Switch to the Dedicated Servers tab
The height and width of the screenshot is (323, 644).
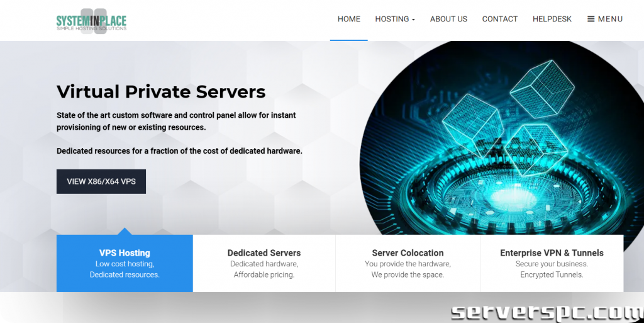264,263
